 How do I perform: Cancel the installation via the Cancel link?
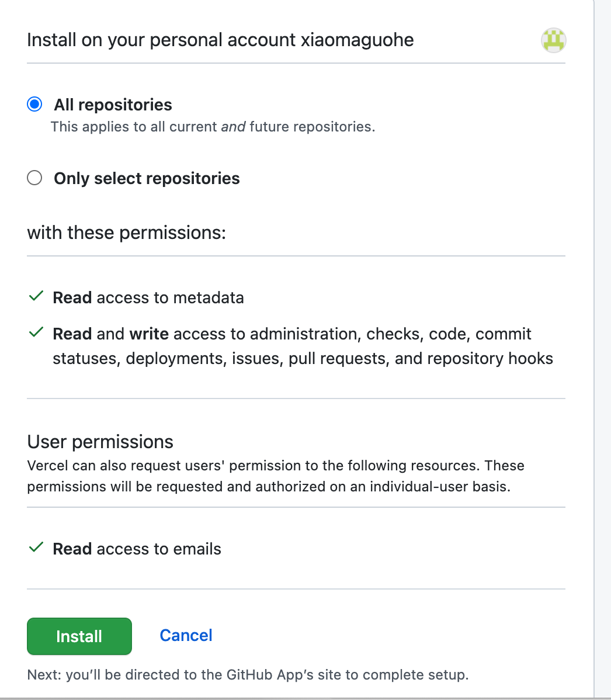[186, 636]
